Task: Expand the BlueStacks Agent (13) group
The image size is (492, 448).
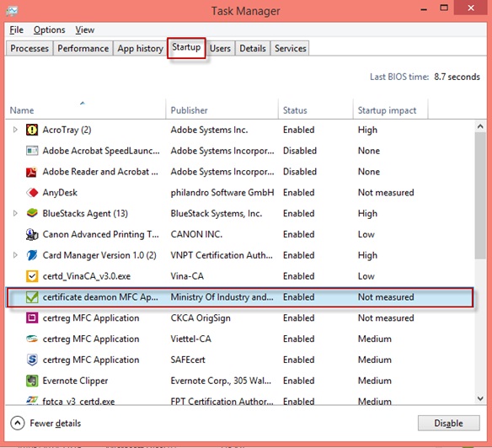Action: (x=15, y=213)
